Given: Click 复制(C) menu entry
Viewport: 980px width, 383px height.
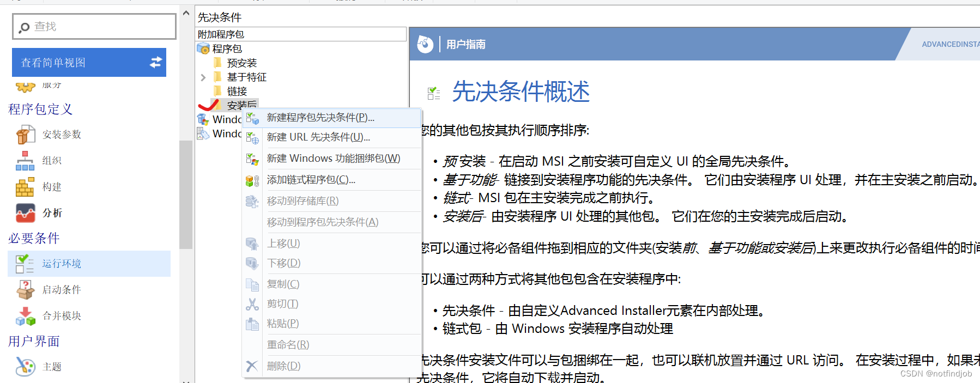Looking at the screenshot, I should pos(331,284).
